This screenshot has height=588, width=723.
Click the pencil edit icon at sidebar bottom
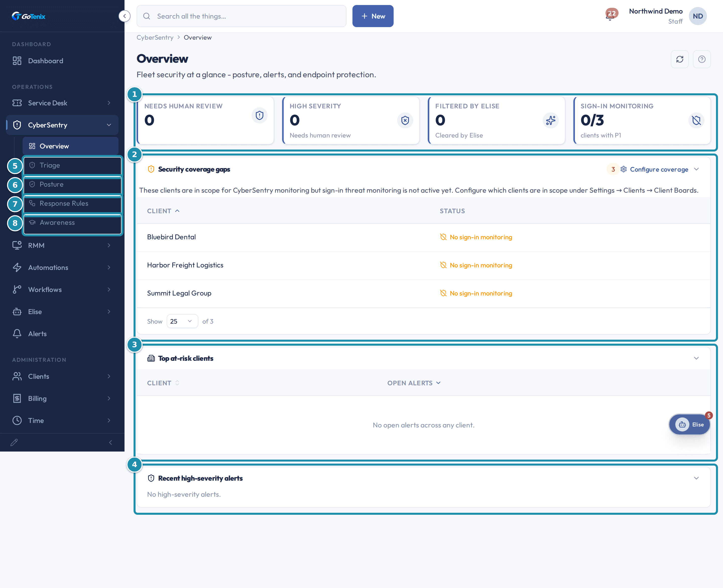14,442
